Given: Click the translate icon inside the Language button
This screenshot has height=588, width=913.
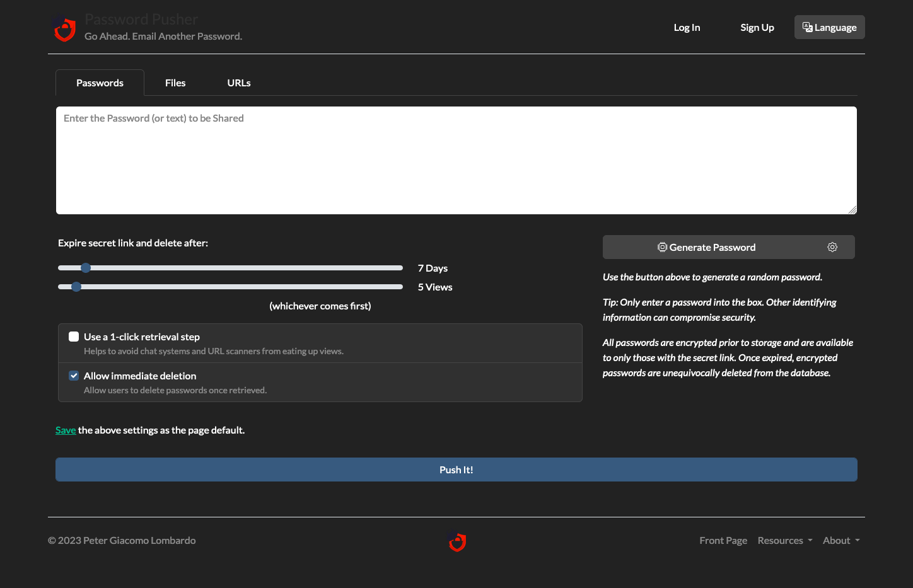Looking at the screenshot, I should click(x=808, y=27).
